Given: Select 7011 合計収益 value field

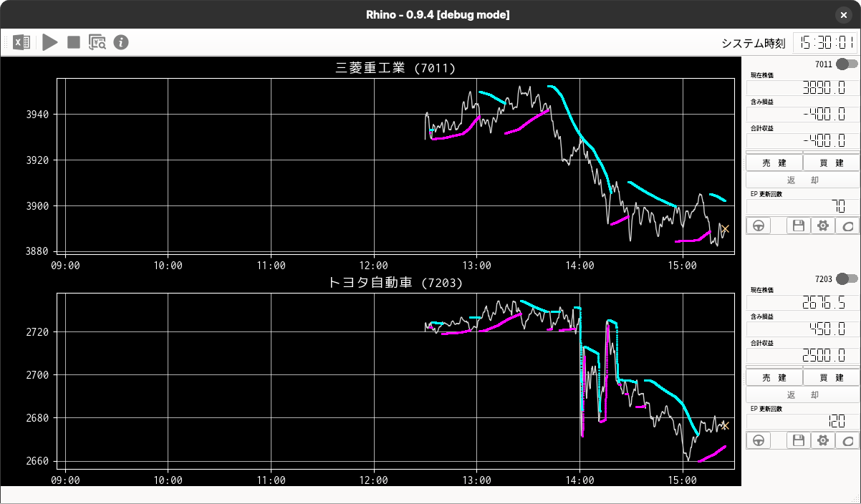Looking at the screenshot, I should pyautogui.click(x=802, y=141).
